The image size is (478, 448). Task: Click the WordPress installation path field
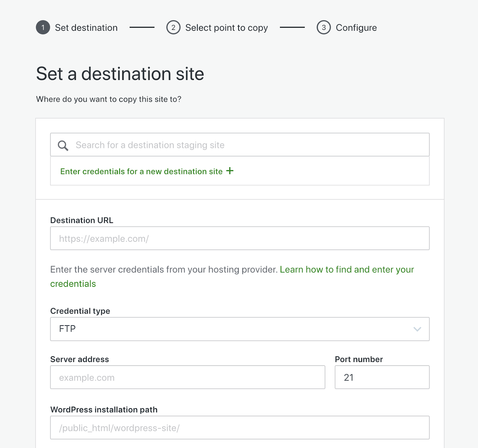[239, 427]
